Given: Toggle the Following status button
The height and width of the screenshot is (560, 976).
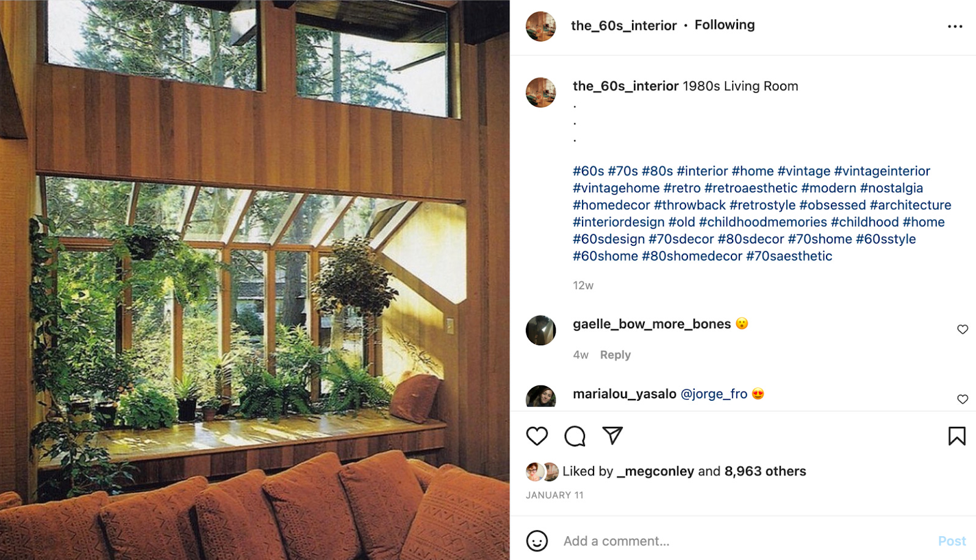Looking at the screenshot, I should [725, 25].
